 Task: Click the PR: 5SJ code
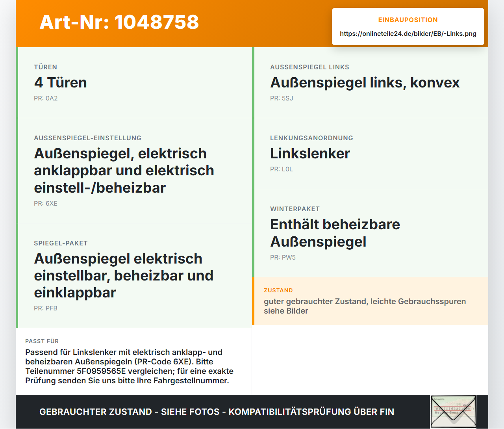click(x=282, y=98)
